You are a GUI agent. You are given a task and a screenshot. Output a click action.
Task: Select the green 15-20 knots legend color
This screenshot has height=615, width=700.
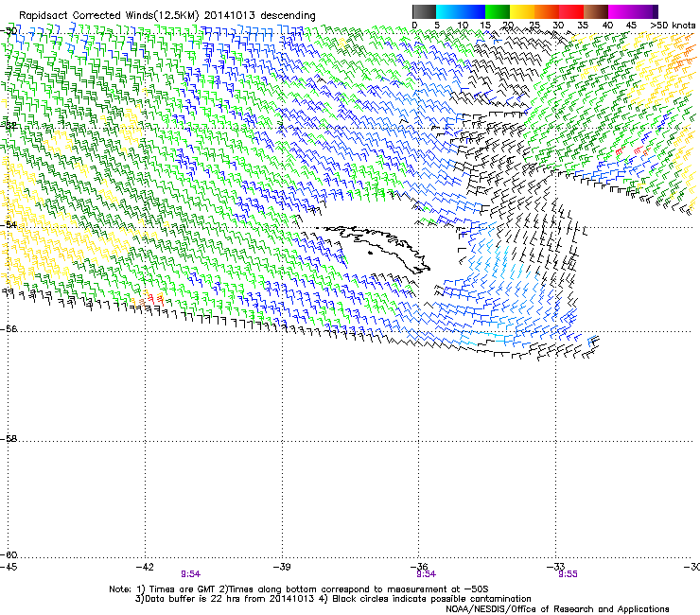[498, 11]
